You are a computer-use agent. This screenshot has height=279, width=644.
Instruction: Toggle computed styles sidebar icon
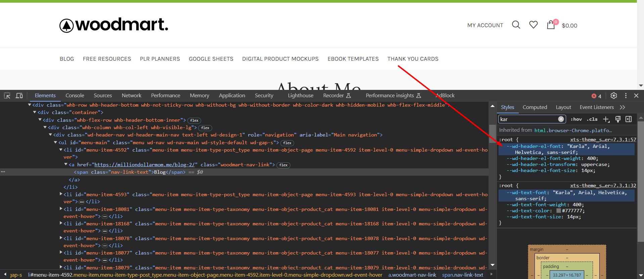click(x=629, y=119)
